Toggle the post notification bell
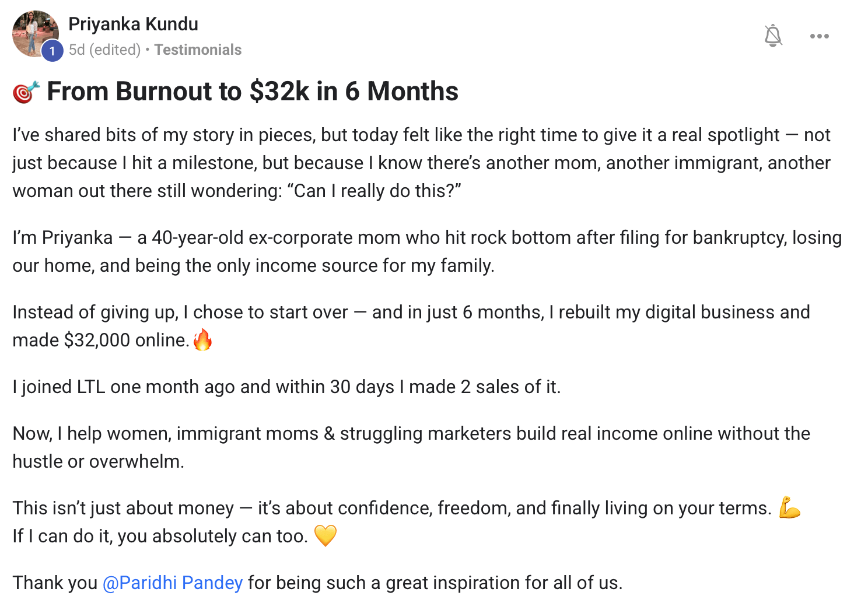 pos(773,36)
